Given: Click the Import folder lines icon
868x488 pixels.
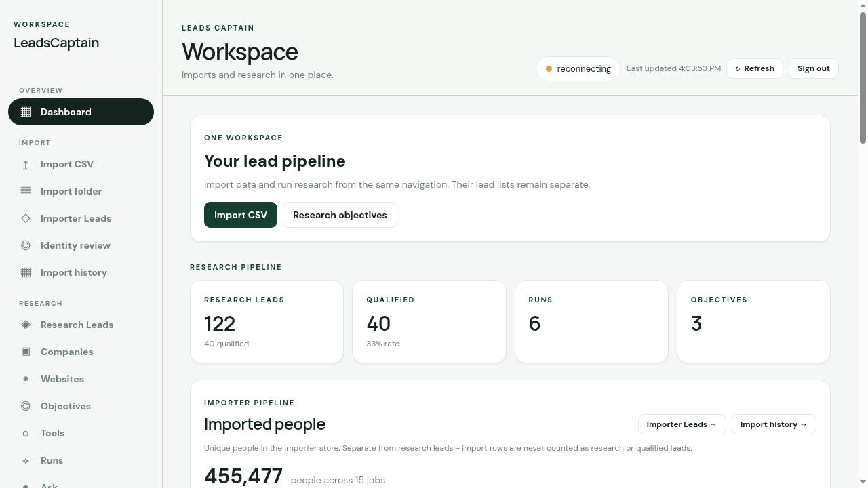Looking at the screenshot, I should coord(26,191).
